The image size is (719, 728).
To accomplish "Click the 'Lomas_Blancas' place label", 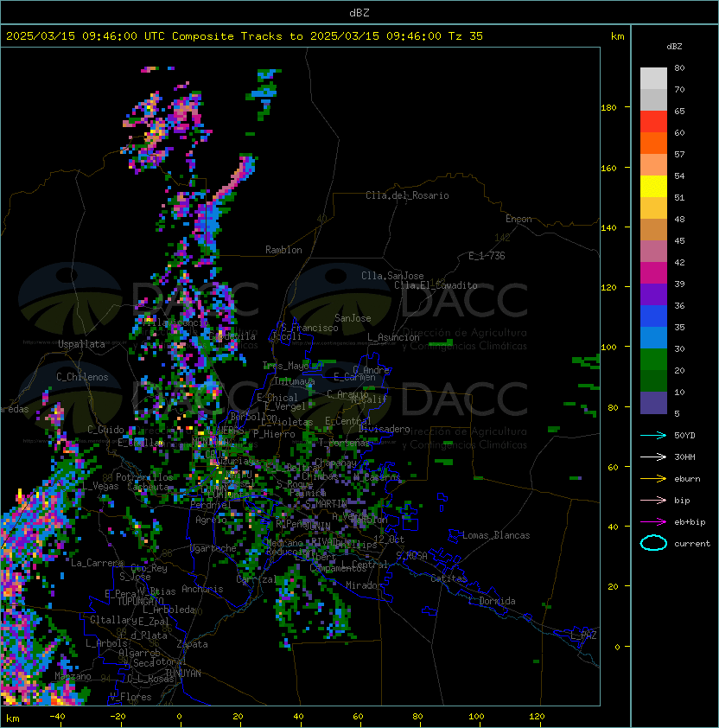I will [496, 535].
